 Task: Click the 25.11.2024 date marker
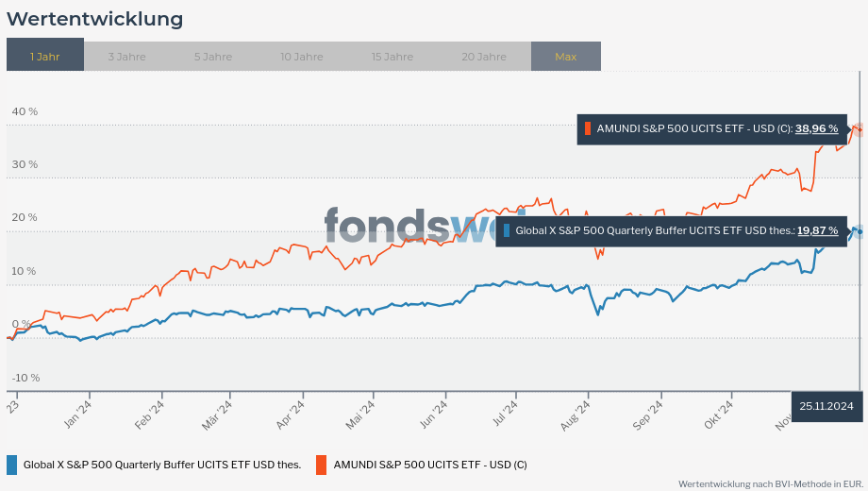826,406
